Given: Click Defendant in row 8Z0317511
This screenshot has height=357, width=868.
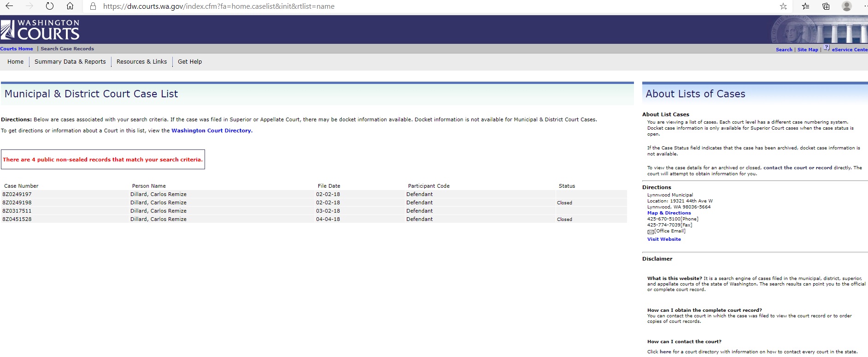Looking at the screenshot, I should 419,211.
